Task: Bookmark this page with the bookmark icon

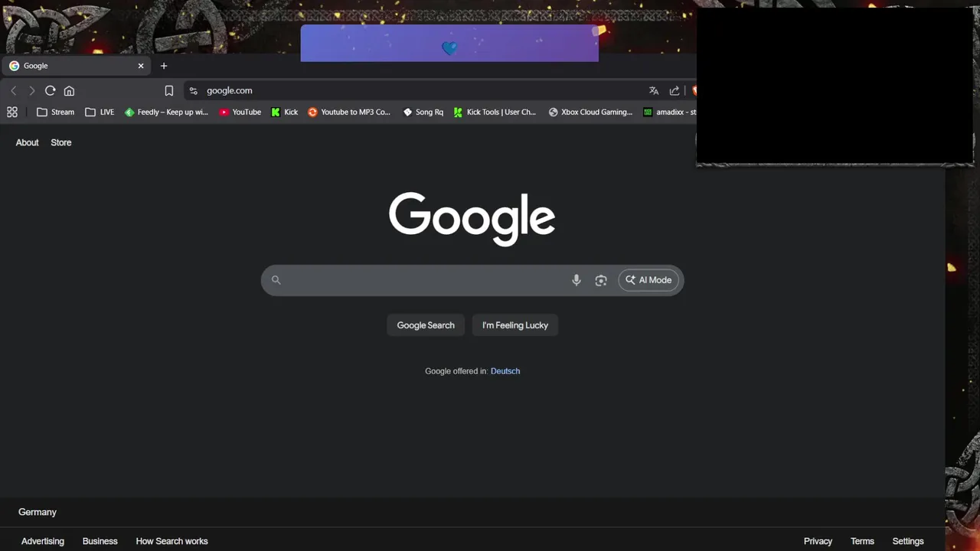Action: click(x=169, y=90)
